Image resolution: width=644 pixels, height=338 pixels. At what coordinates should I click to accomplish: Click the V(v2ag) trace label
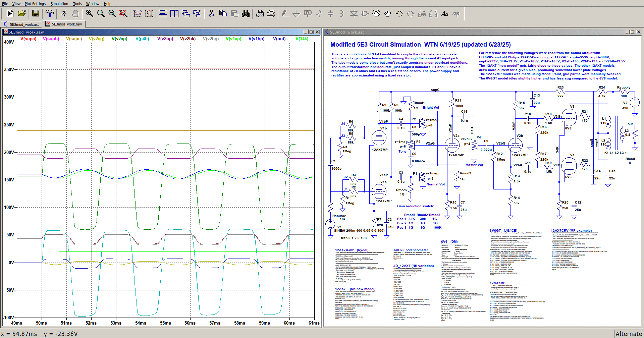97,39
